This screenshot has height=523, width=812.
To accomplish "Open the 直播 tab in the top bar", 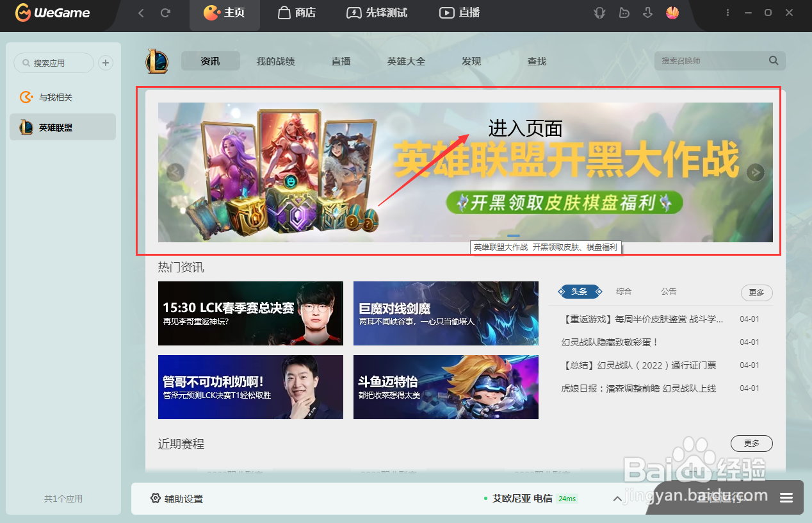I will point(459,13).
